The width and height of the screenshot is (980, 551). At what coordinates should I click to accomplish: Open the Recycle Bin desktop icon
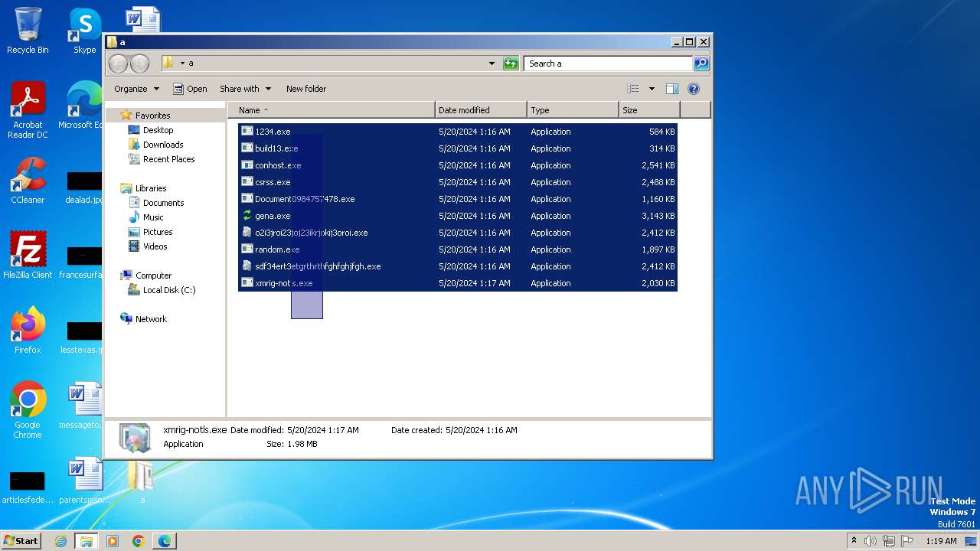click(x=28, y=31)
